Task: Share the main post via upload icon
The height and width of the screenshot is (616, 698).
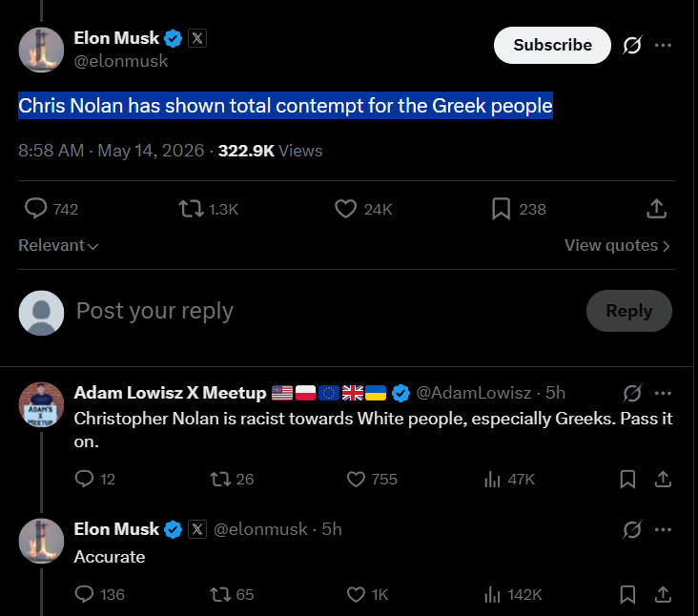Action: [x=656, y=208]
